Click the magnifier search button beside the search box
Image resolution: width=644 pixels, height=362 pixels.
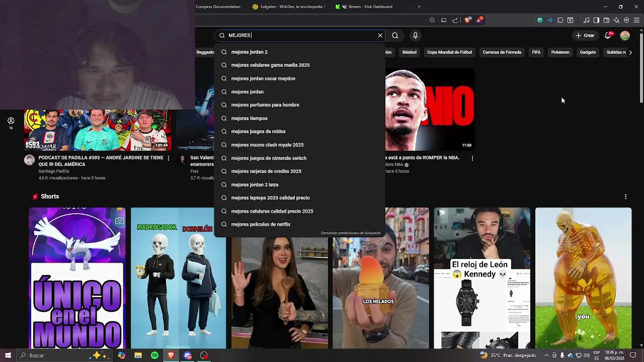click(x=395, y=35)
